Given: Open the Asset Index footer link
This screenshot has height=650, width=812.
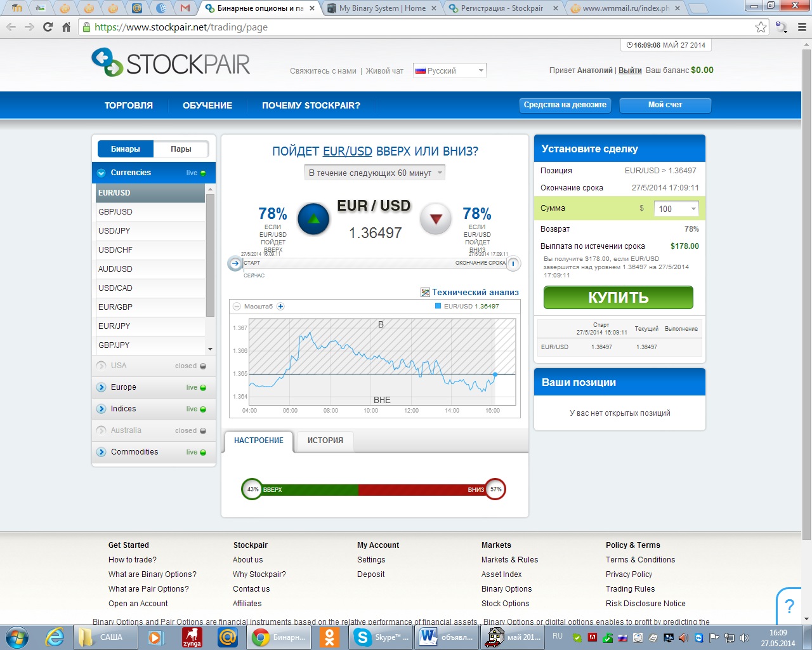Looking at the screenshot, I should [502, 574].
